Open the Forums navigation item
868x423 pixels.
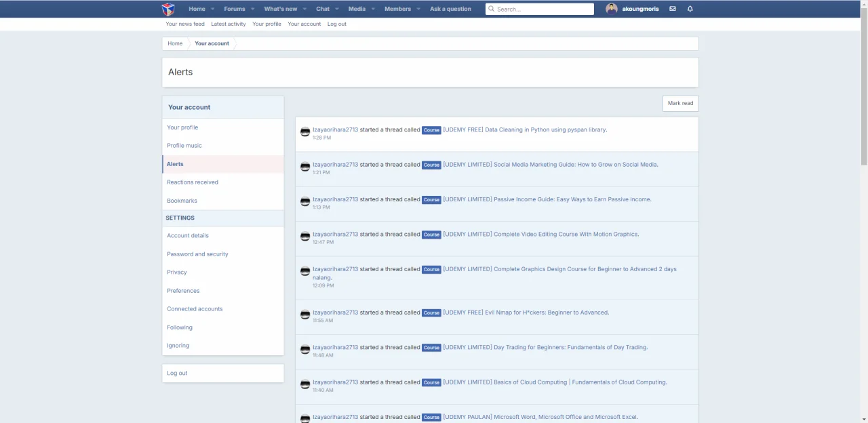point(235,9)
